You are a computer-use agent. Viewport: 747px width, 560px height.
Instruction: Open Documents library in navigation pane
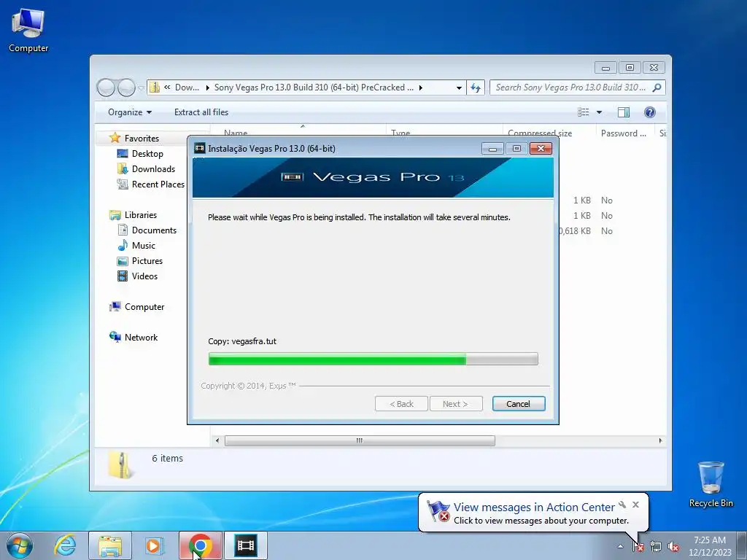[x=154, y=230]
